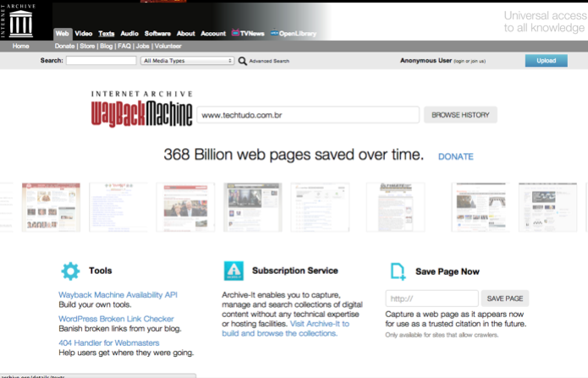Open the Video tab
The image size is (588, 378).
pyautogui.click(x=83, y=33)
